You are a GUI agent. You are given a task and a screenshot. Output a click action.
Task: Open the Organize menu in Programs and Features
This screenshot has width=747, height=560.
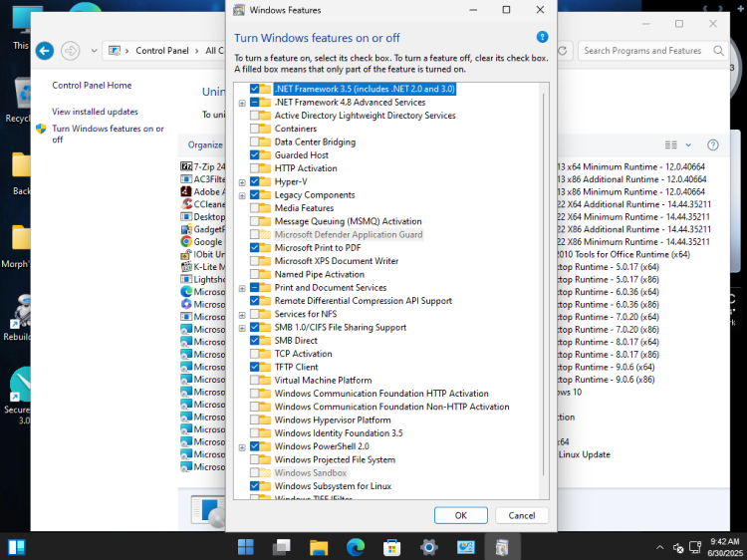point(205,144)
